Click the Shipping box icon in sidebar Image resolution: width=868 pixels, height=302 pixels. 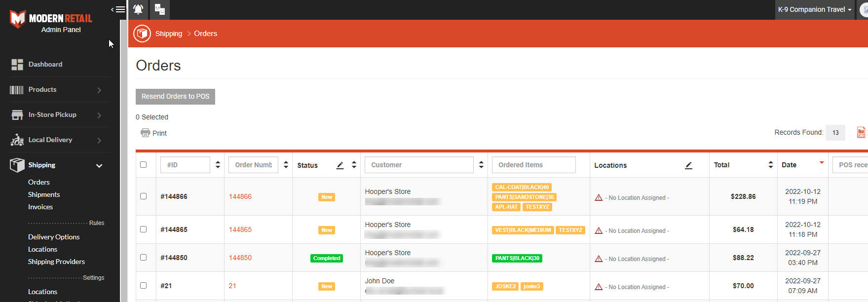point(17,165)
